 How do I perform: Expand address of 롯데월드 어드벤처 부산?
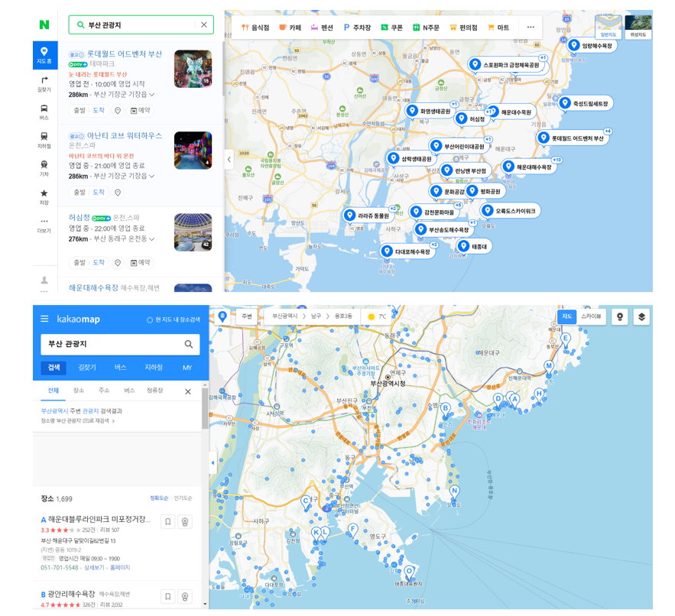point(152,94)
